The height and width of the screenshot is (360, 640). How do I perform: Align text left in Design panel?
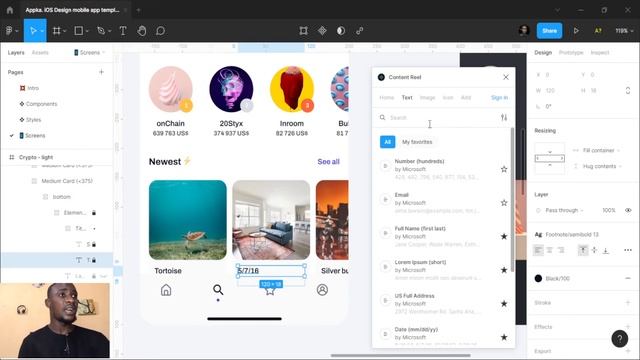tap(538, 250)
